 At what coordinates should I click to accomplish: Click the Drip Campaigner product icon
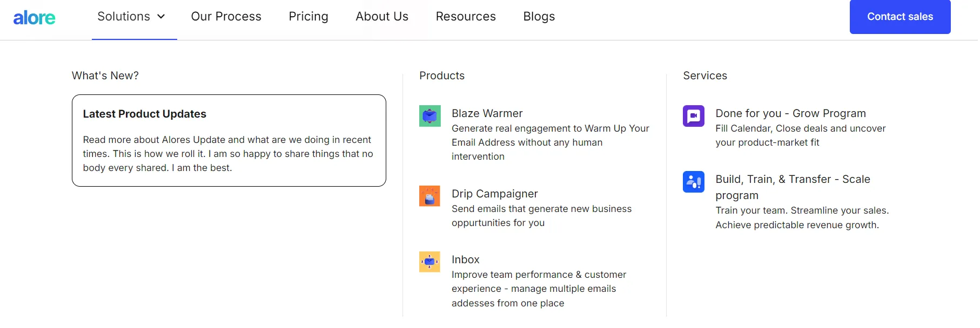[429, 196]
